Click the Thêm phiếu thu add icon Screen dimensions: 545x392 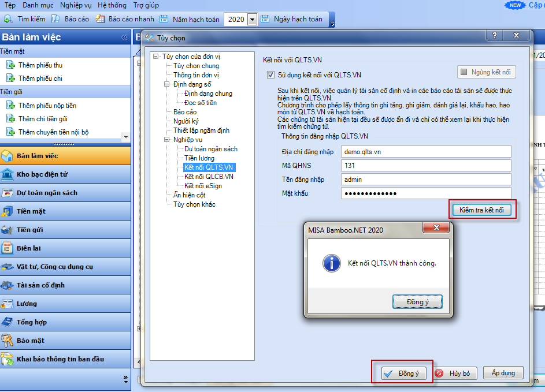coord(11,65)
